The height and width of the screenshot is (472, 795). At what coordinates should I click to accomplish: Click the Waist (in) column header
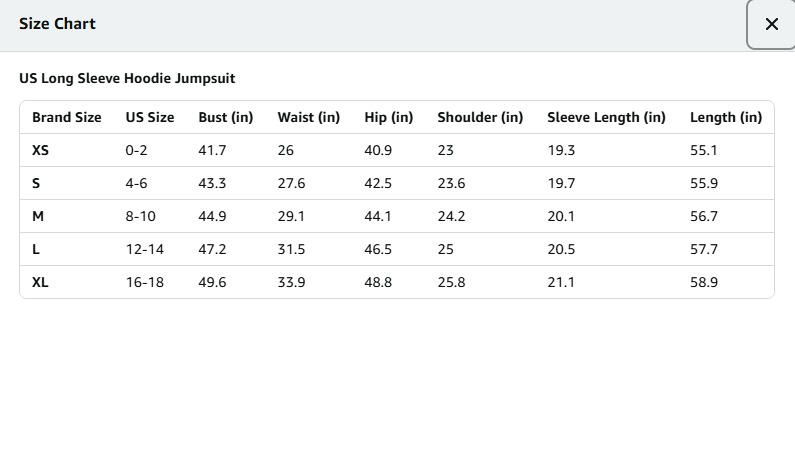tap(309, 117)
